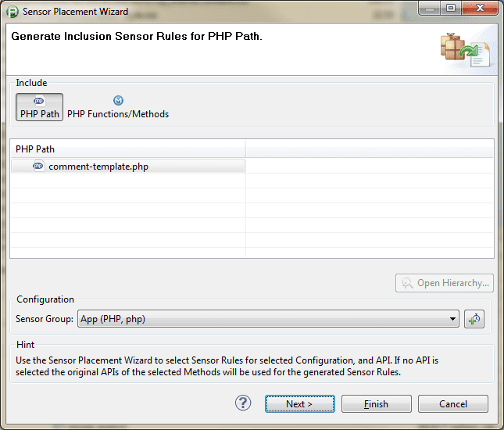Click the empty second column header
Screen dimensions: 504x430
coord(370,149)
